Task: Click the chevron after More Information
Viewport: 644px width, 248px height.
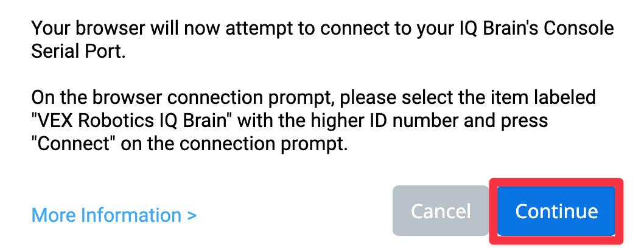Action: coord(192,215)
